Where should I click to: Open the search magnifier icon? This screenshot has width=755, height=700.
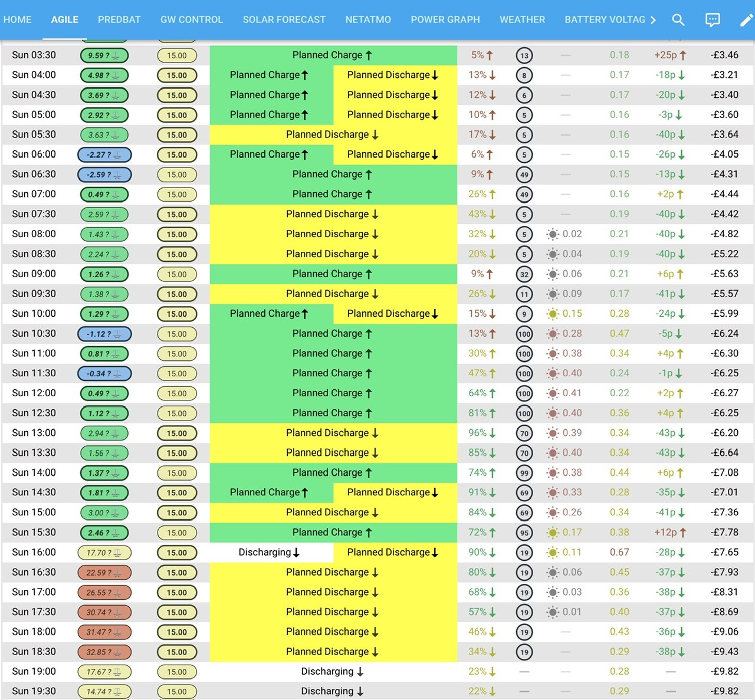click(x=678, y=19)
